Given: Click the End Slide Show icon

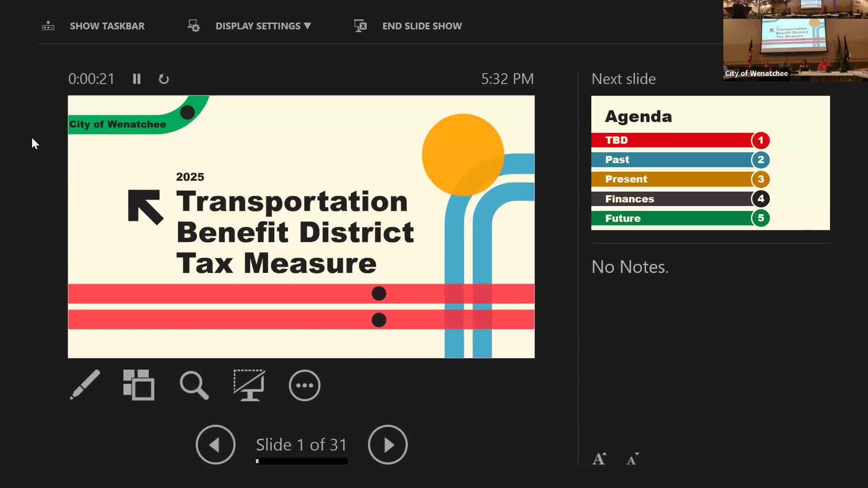Looking at the screenshot, I should pos(360,26).
